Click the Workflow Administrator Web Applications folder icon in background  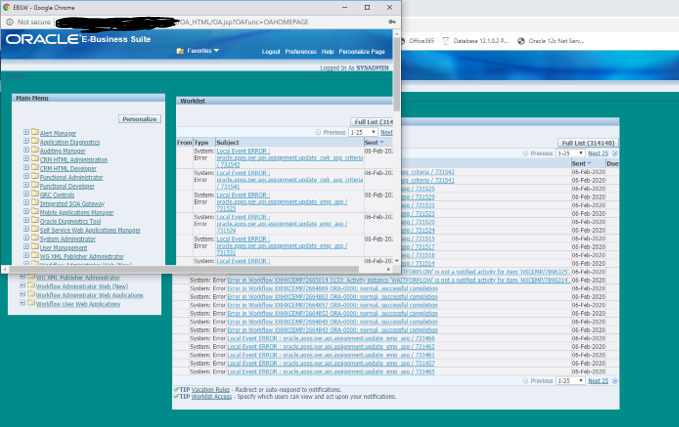pyautogui.click(x=31, y=294)
